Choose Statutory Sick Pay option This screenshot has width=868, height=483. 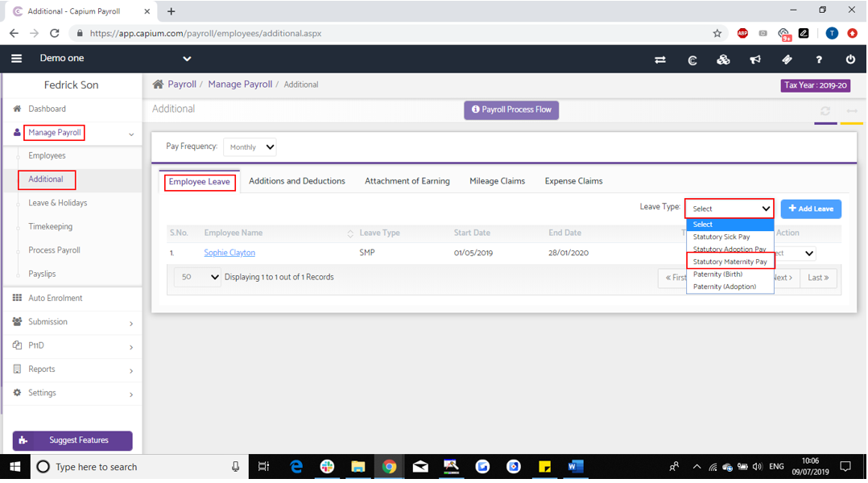point(730,237)
